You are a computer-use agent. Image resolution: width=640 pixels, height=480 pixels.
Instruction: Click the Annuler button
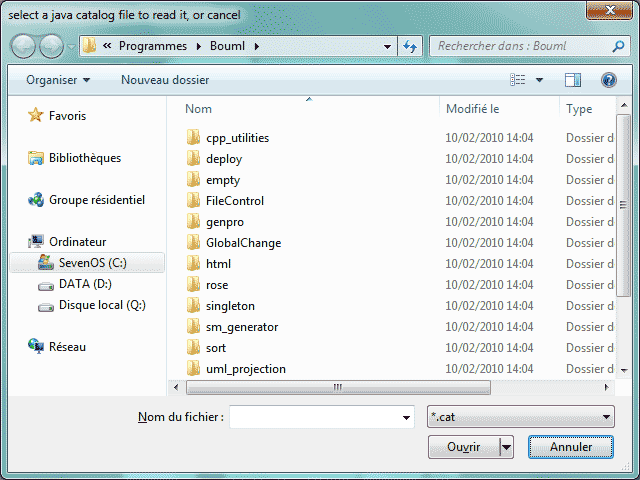click(x=571, y=447)
